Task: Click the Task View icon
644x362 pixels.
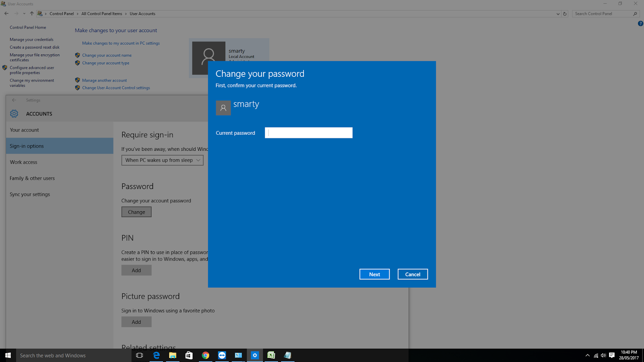Action: [140, 355]
